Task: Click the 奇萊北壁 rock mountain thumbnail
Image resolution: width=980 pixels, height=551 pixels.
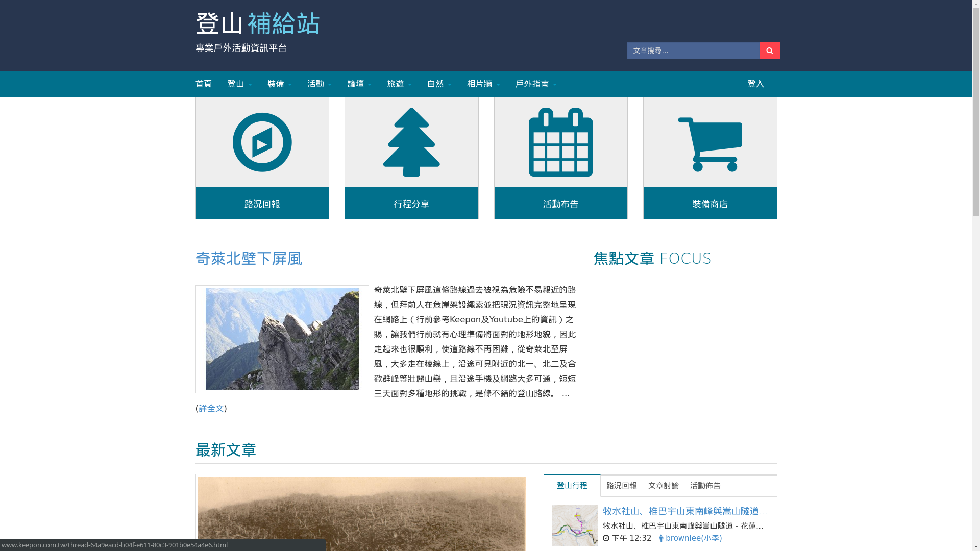Action: coord(282,339)
